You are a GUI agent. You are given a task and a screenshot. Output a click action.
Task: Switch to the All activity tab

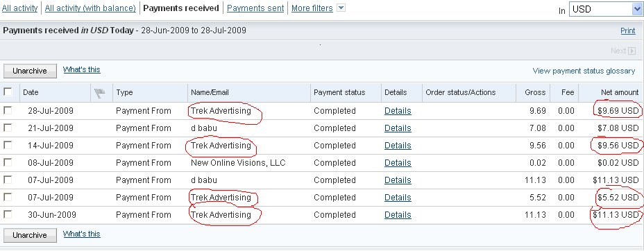pos(19,8)
